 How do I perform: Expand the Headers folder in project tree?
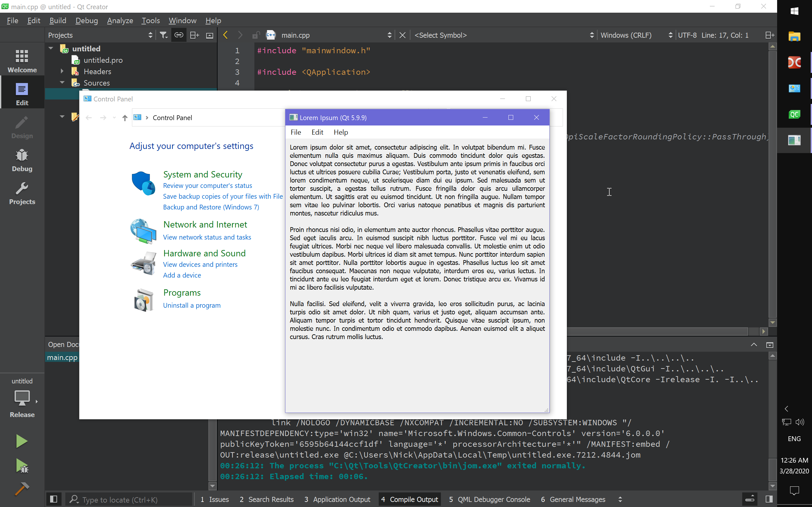click(62, 71)
